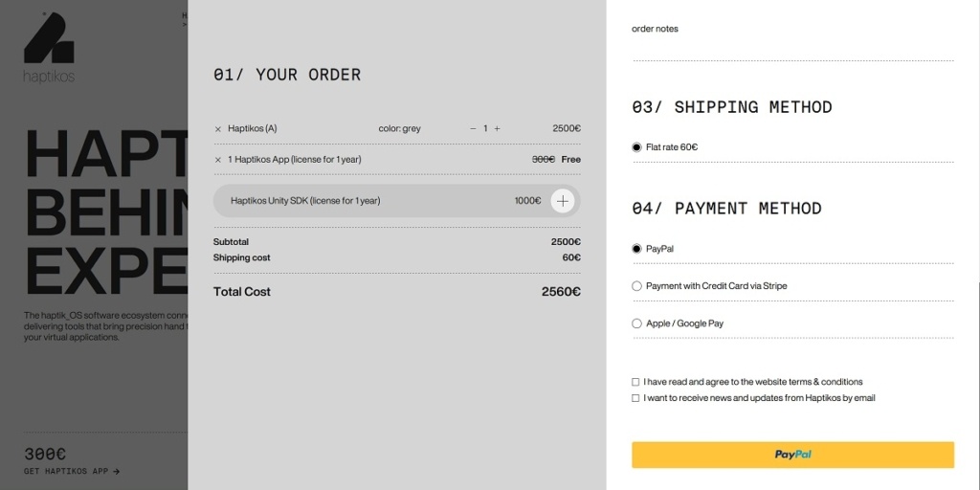Click the color: grey option label

(x=399, y=129)
